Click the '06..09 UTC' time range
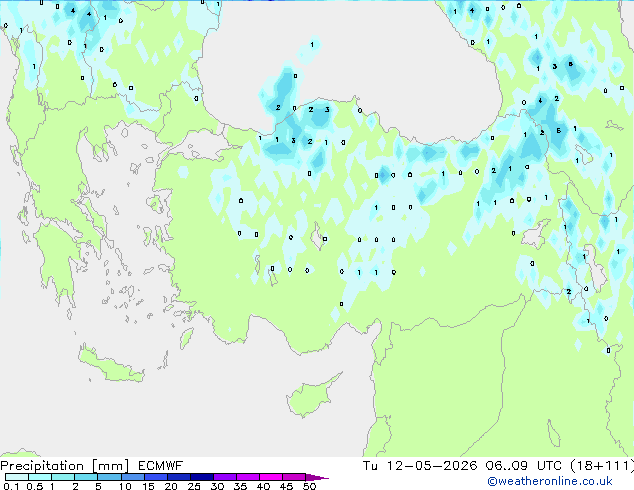 click(x=524, y=466)
